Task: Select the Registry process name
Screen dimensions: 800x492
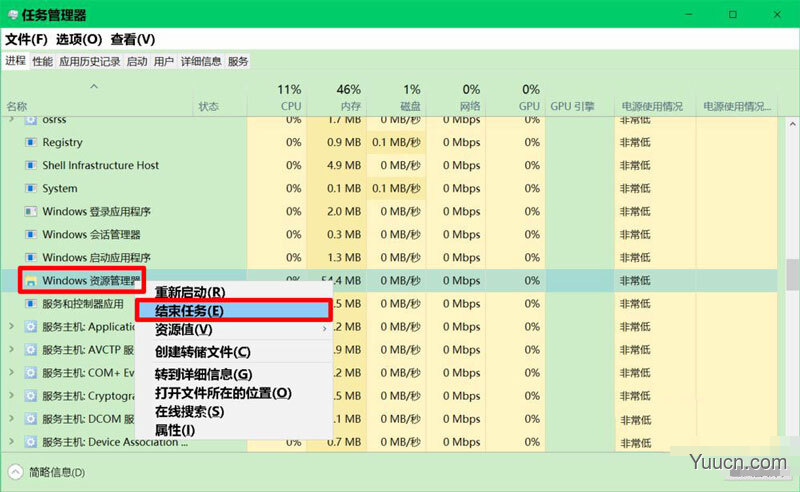Action: 62,142
